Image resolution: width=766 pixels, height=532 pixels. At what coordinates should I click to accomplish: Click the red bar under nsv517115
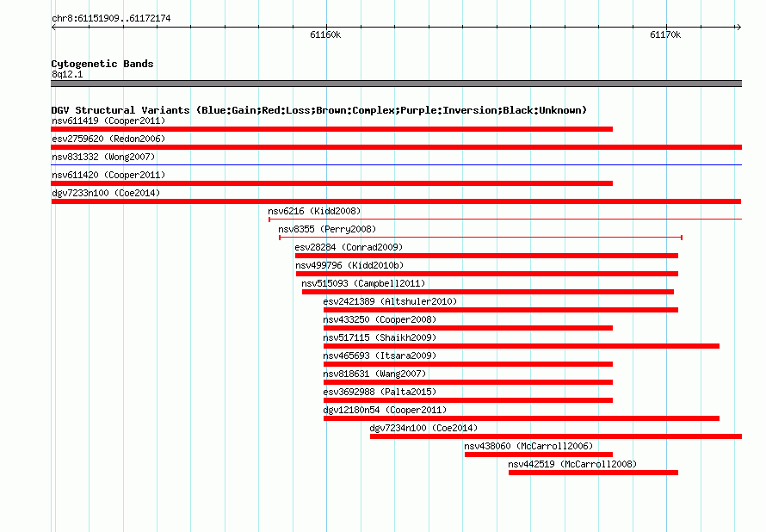(522, 346)
